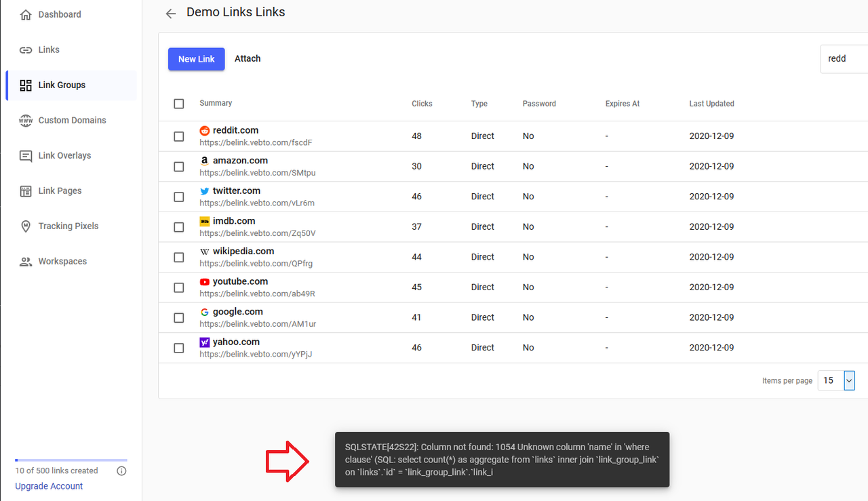Open Link Overlays in the sidebar
This screenshot has height=501, width=868.
point(71,155)
